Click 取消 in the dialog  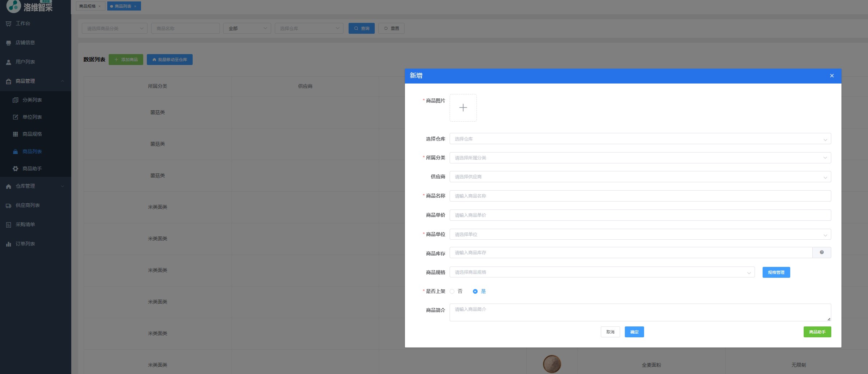point(610,332)
